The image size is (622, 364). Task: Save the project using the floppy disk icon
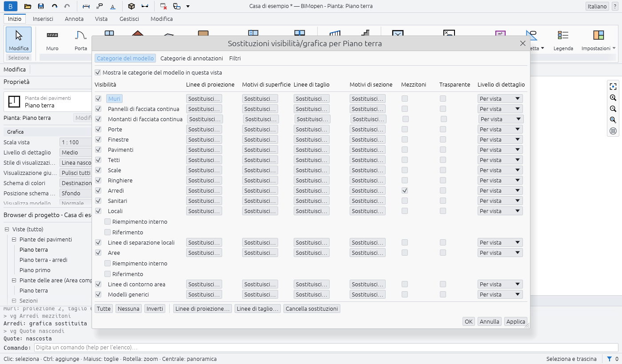pos(41,6)
